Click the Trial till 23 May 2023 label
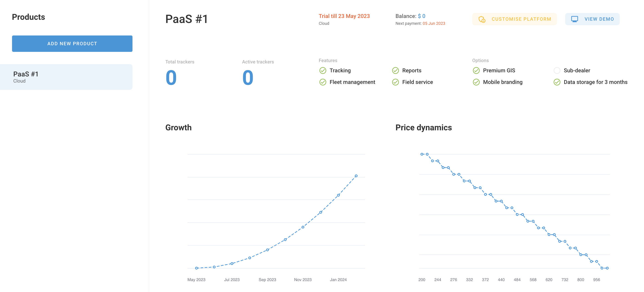The image size is (644, 292). (344, 16)
